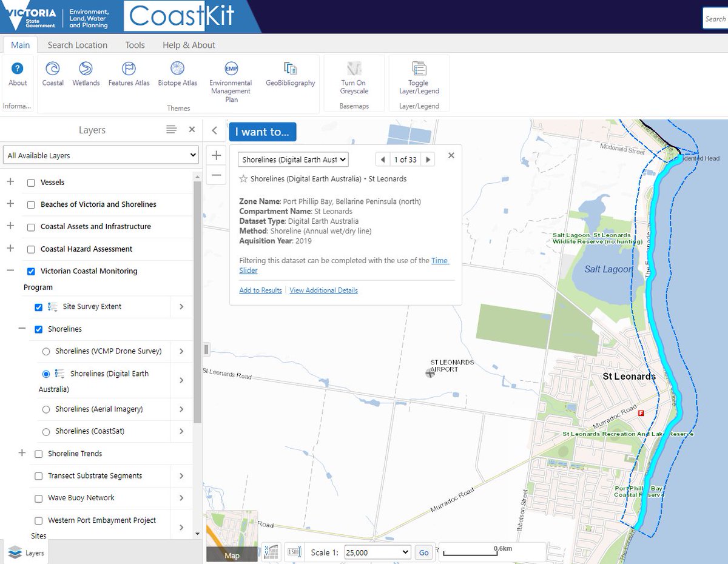
Task: Select Shorelines (VCMP Drone Survey) radio
Action: 46,352
